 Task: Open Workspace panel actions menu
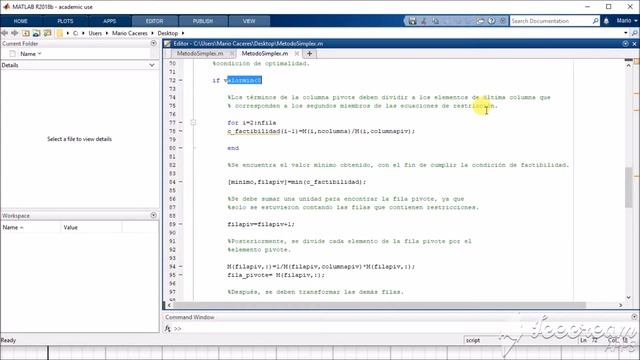(x=153, y=215)
